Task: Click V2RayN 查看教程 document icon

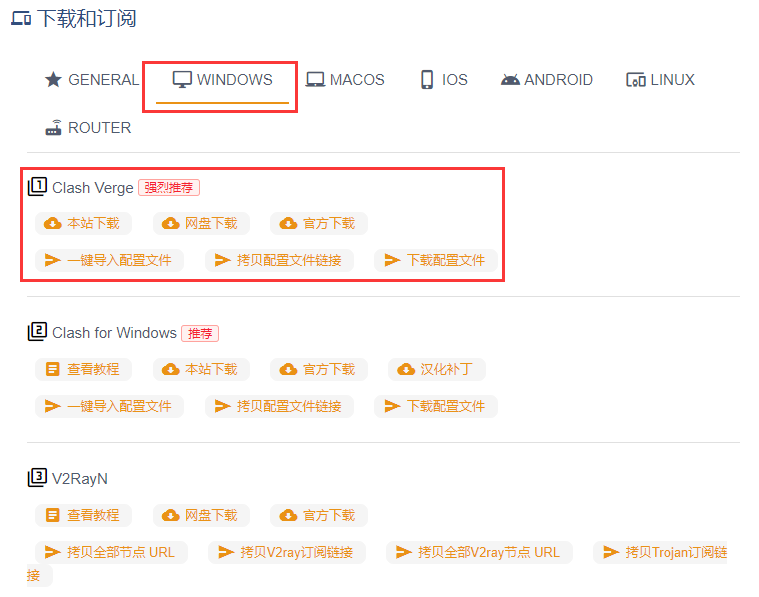Action: click(52, 515)
